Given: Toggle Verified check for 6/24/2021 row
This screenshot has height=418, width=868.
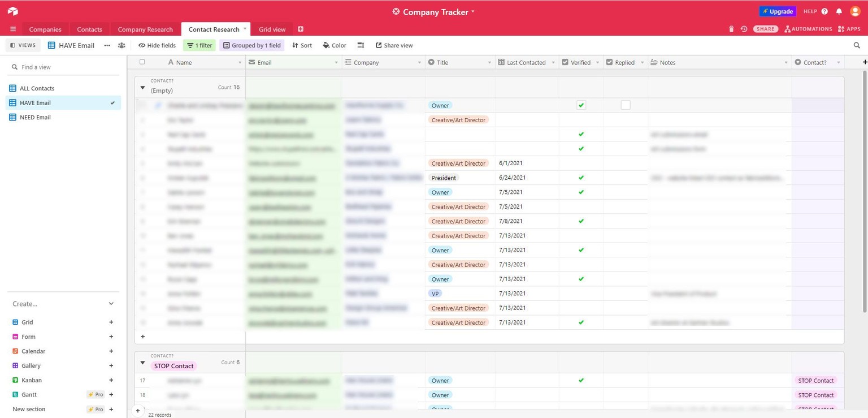Looking at the screenshot, I should coord(581,178).
